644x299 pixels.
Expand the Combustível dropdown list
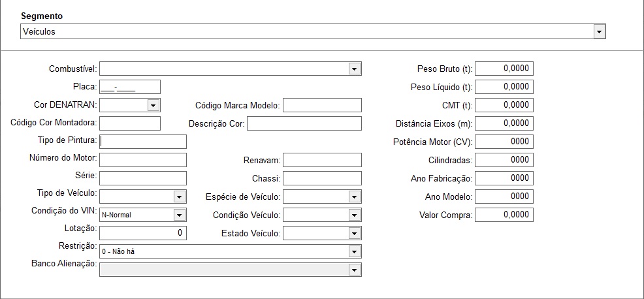(231, 69)
